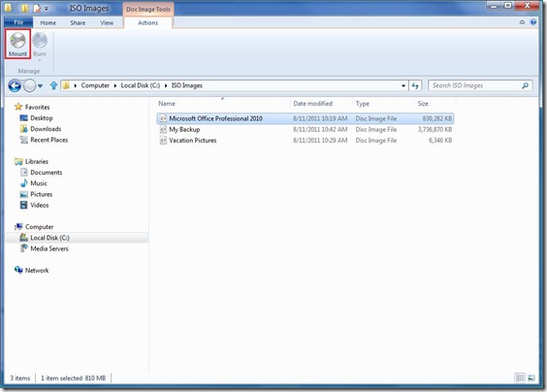Click the Forward navigation button
Viewport: 547px width, 392px height.
click(x=30, y=85)
